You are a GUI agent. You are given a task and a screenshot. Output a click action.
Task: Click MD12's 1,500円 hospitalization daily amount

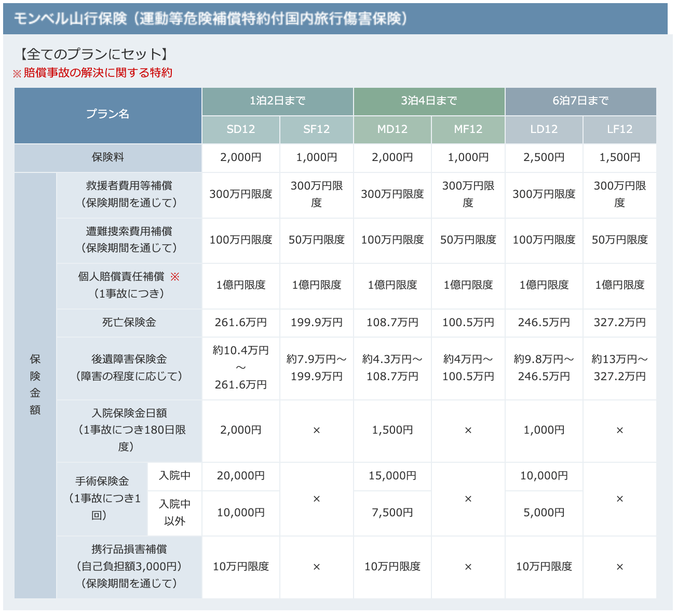click(x=392, y=431)
